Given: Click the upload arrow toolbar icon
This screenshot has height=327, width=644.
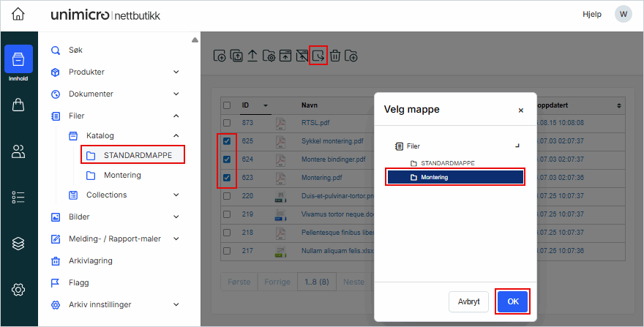Looking at the screenshot, I should (x=252, y=56).
